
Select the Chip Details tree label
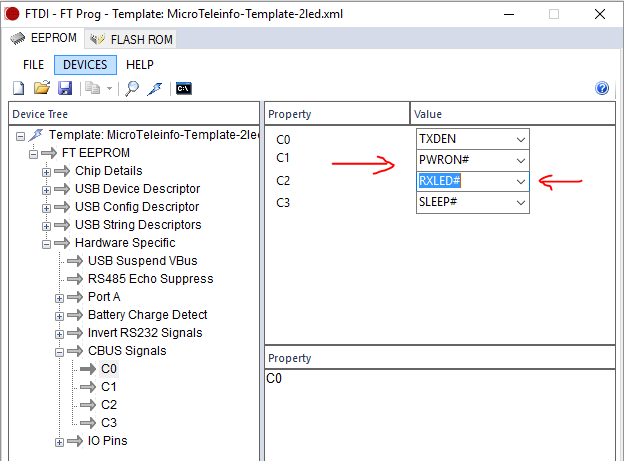pyautogui.click(x=109, y=171)
